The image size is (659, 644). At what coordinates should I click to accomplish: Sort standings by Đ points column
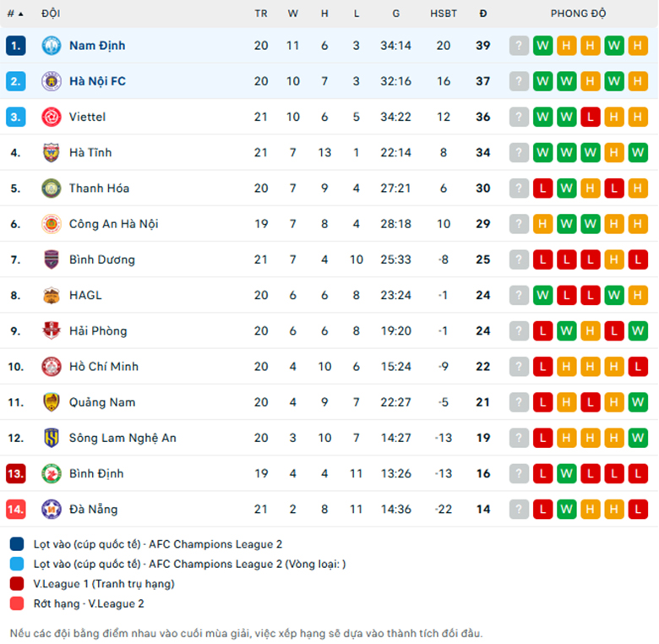[483, 14]
